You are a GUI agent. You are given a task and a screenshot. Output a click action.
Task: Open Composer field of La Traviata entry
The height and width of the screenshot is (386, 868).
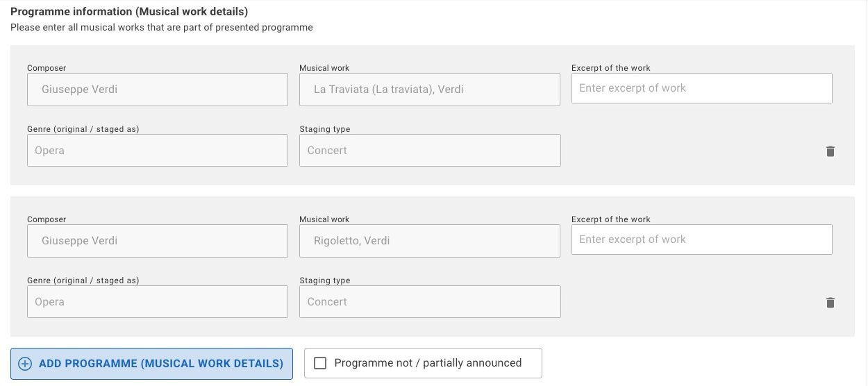[x=158, y=90]
